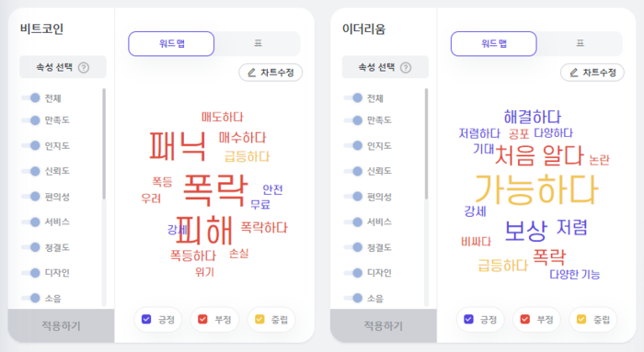
Task: Toggle 전체 switch in 비트코인 panel
Action: tap(30, 97)
